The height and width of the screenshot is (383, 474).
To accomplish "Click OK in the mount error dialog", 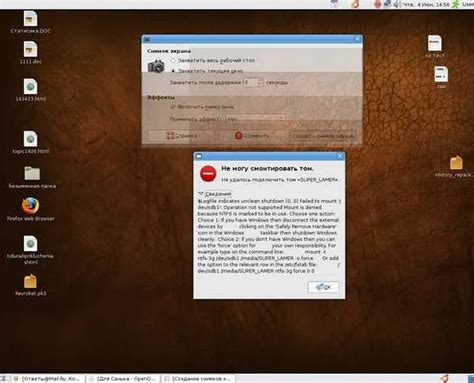I will click(x=323, y=287).
